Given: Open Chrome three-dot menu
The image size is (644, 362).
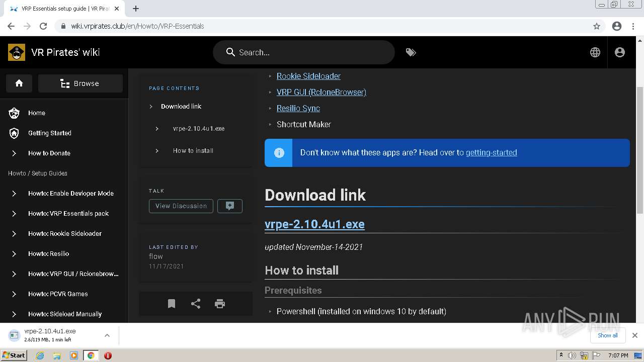Looking at the screenshot, I should (x=633, y=26).
